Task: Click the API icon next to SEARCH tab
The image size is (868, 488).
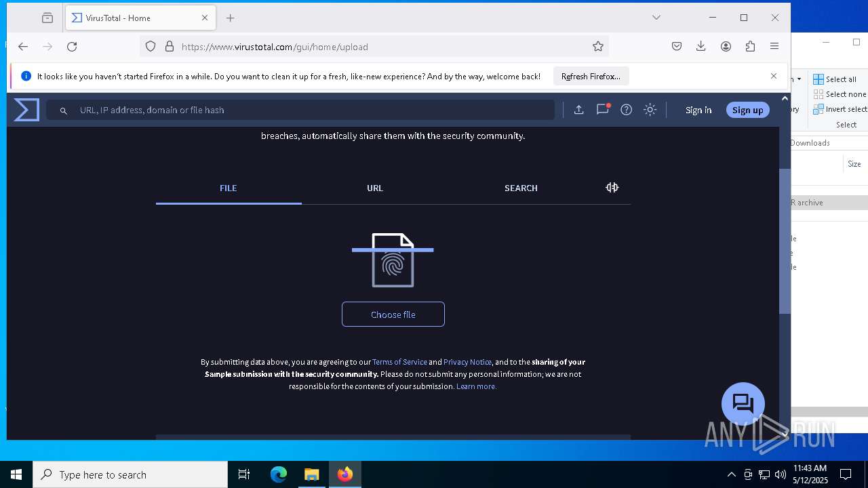Action: click(x=612, y=188)
